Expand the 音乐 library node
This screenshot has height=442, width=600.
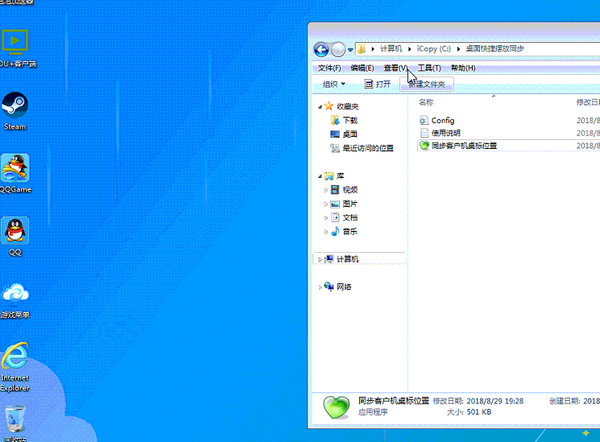tap(326, 232)
